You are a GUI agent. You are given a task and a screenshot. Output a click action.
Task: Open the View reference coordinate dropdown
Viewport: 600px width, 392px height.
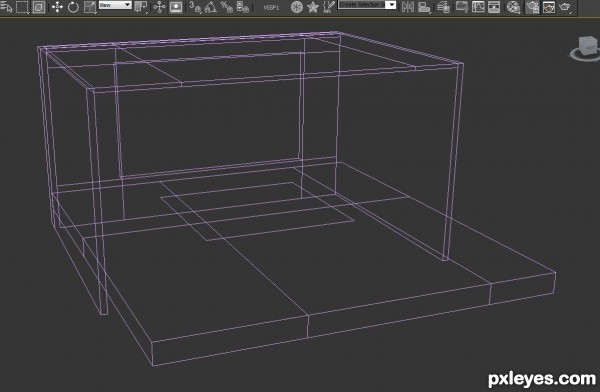(x=115, y=5)
